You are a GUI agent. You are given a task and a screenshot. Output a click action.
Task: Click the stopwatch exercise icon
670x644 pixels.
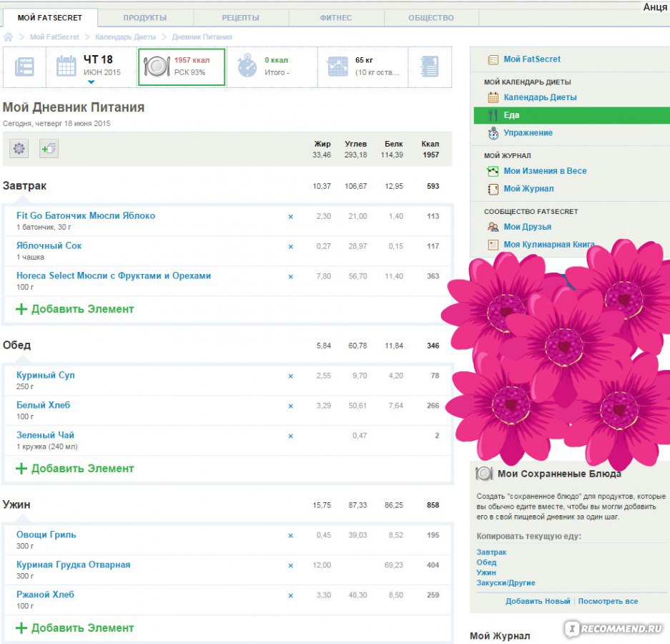point(247,67)
